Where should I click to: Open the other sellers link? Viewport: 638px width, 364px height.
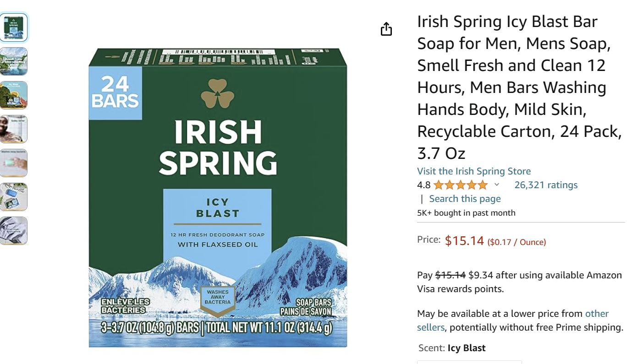[597, 314]
